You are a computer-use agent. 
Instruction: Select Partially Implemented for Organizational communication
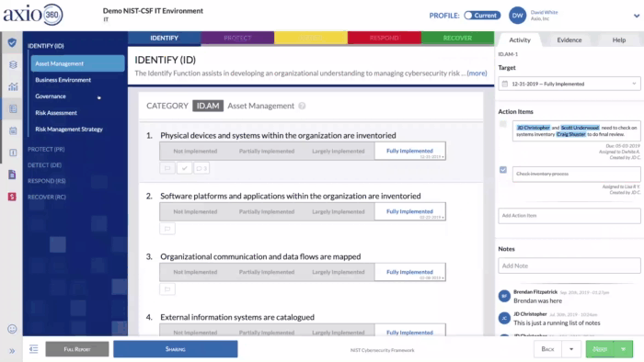click(267, 272)
